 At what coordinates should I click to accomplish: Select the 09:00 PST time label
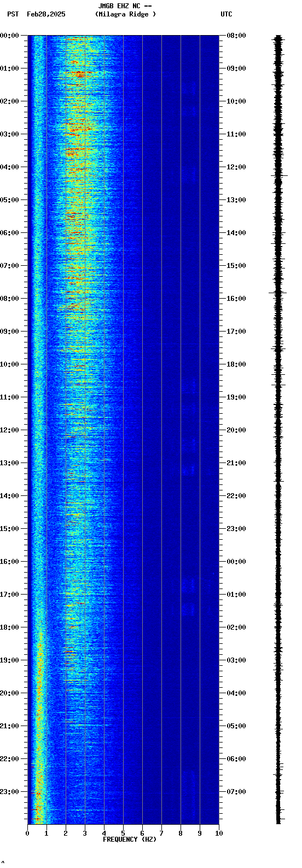coord(10,332)
